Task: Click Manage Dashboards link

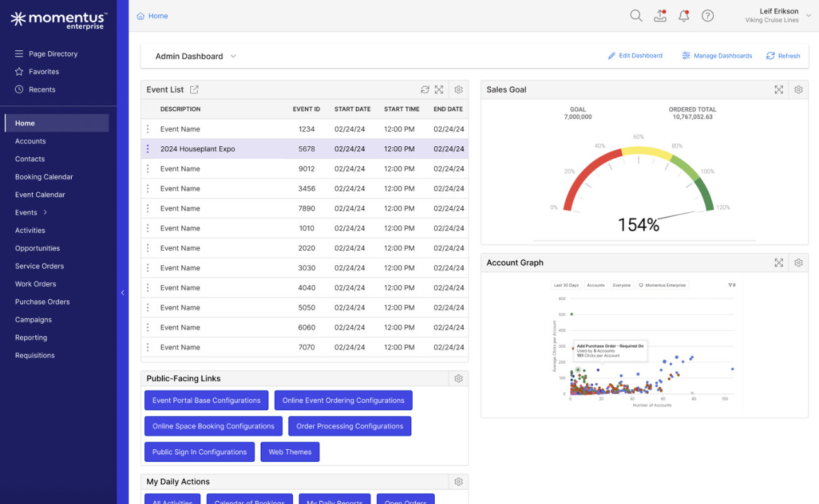Action: 717,55
